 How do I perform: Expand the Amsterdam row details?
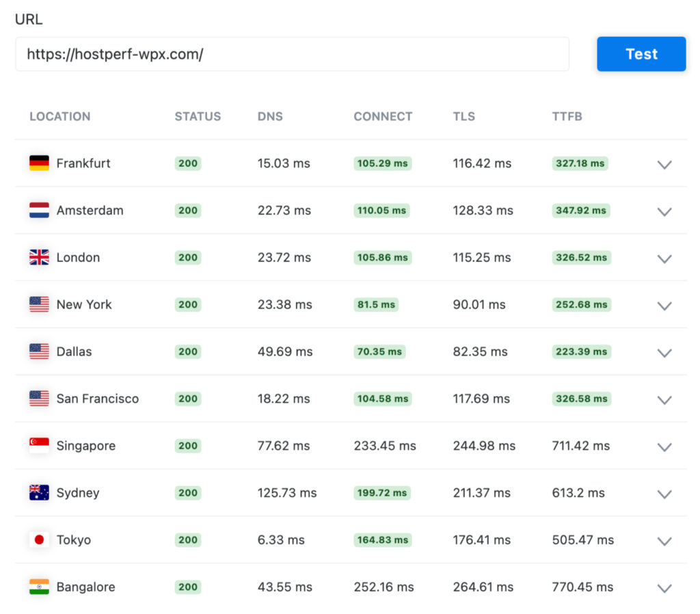tap(664, 212)
